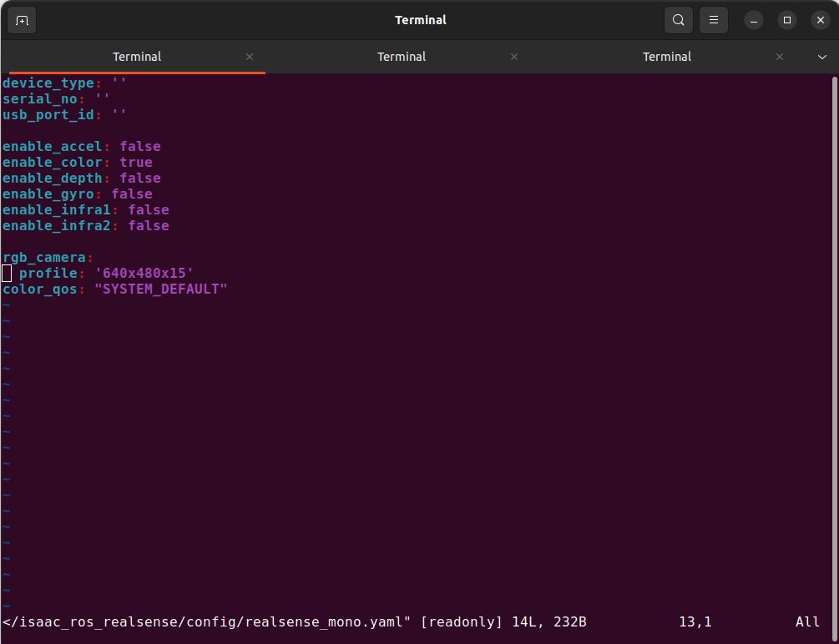Close the Terminal window
The image size is (839, 644).
pos(821,20)
